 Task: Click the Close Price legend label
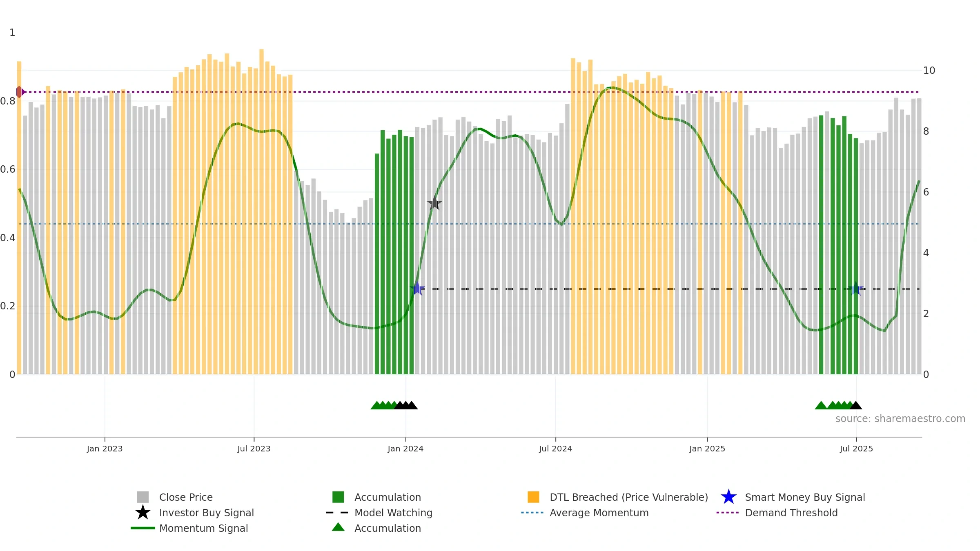pos(186,497)
